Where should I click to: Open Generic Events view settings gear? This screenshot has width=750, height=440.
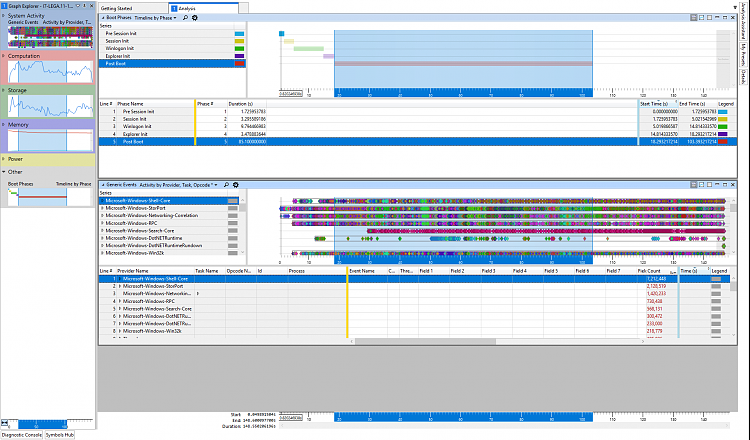click(236, 185)
